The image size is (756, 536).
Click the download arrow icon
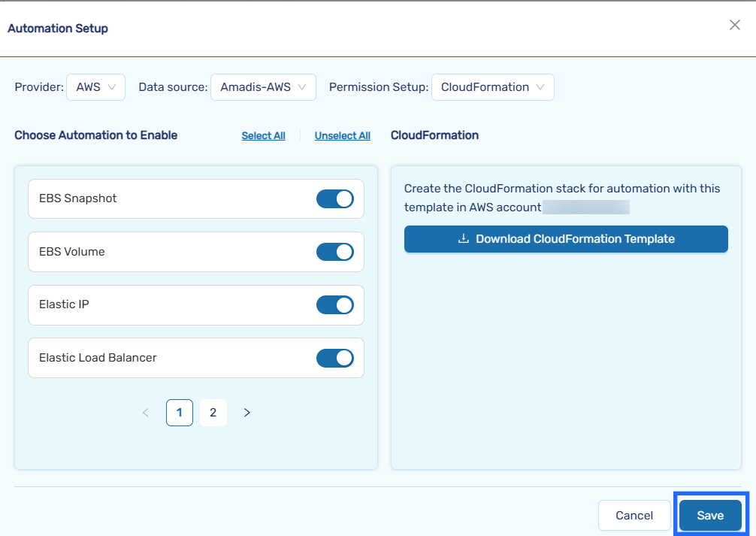[x=464, y=239]
